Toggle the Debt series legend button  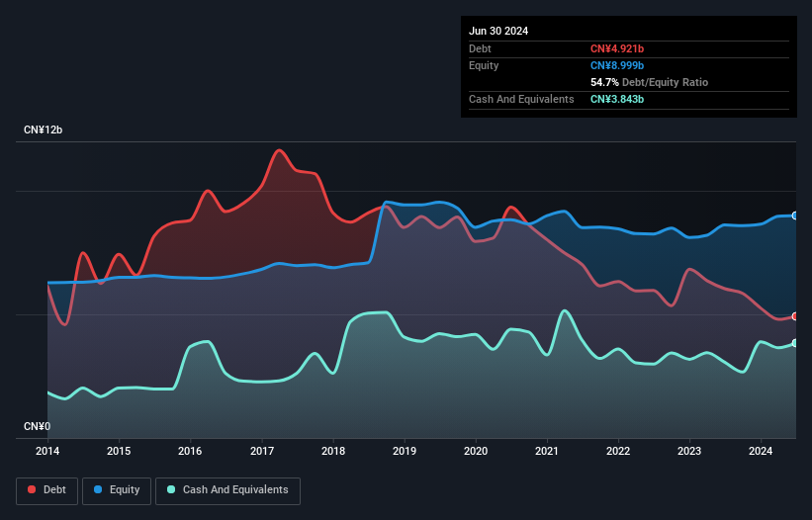[x=47, y=490]
